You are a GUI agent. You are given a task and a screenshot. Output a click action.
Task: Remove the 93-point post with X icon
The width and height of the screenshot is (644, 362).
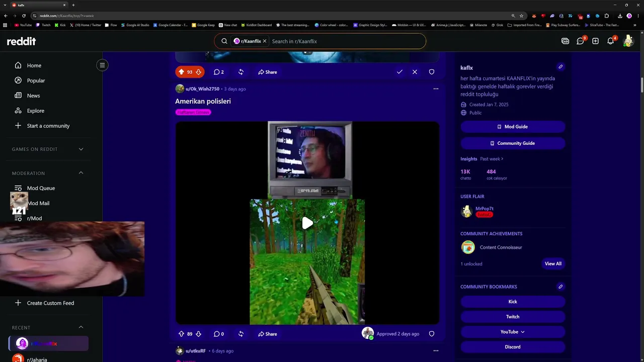pyautogui.click(x=415, y=72)
